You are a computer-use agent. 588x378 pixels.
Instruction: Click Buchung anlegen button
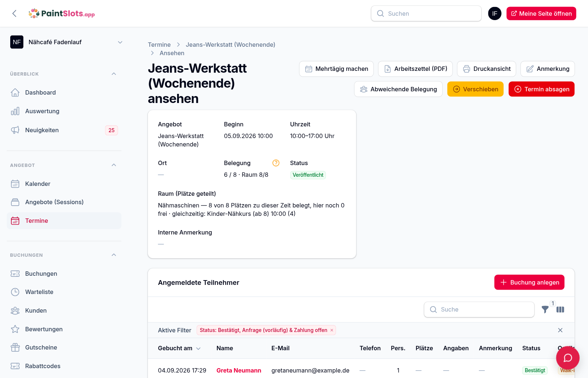coord(530,282)
